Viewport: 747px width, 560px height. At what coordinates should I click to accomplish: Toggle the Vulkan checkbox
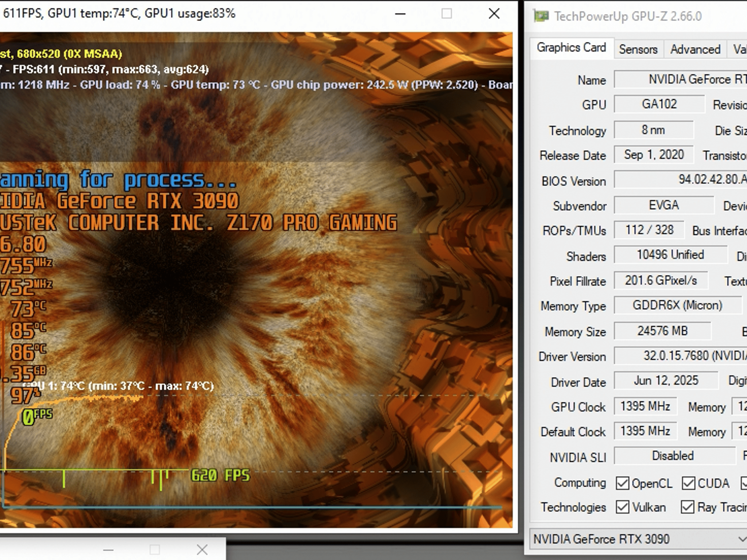pos(622,507)
